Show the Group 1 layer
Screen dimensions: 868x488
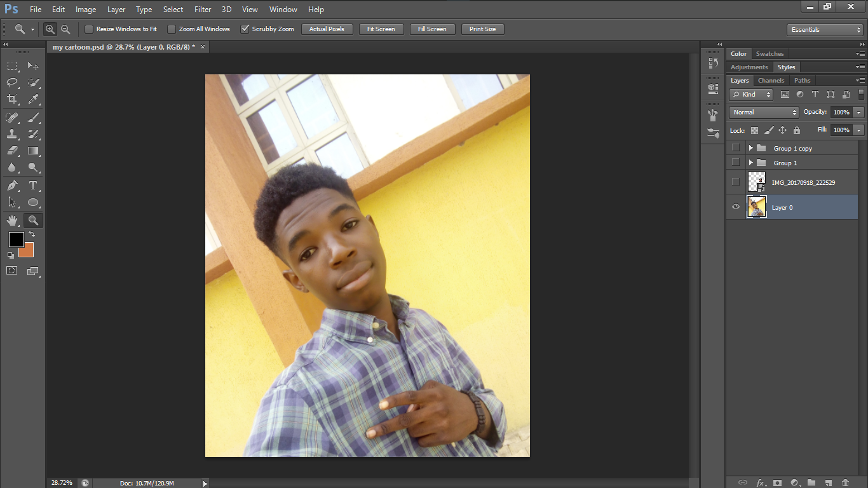(x=736, y=163)
